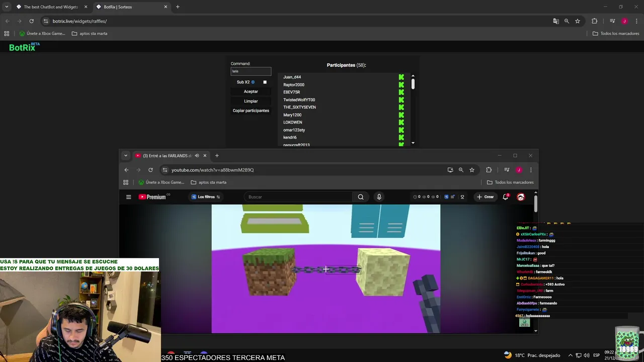Viewport: 644px width, 362px height.
Task: Click Kick icon next to Juan_d44
Action: pos(401,77)
